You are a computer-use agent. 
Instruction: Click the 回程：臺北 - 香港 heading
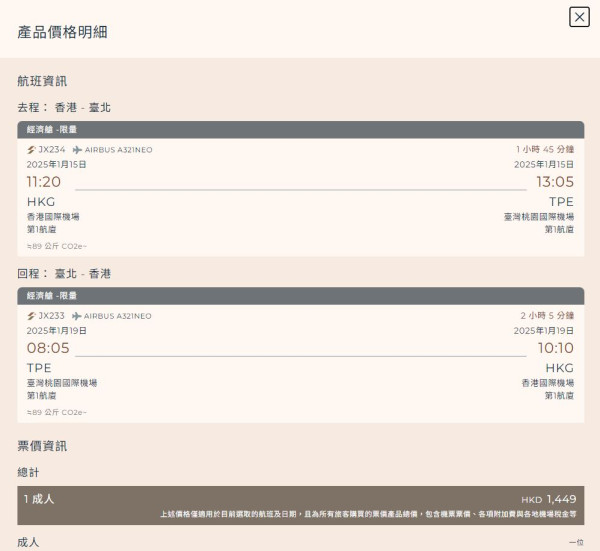(x=64, y=274)
